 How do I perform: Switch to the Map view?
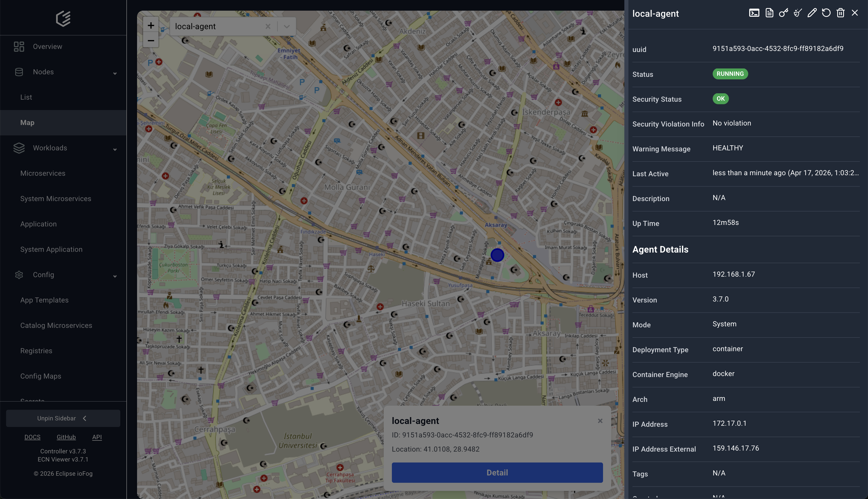point(27,122)
